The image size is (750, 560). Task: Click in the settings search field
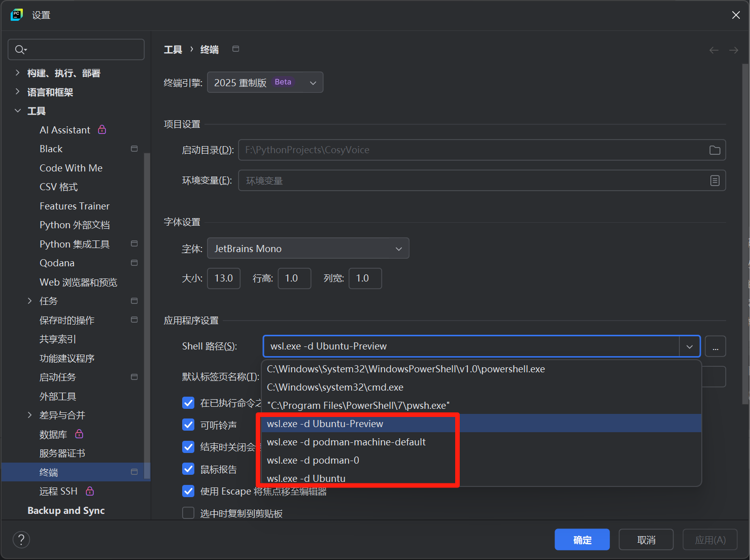[76, 49]
